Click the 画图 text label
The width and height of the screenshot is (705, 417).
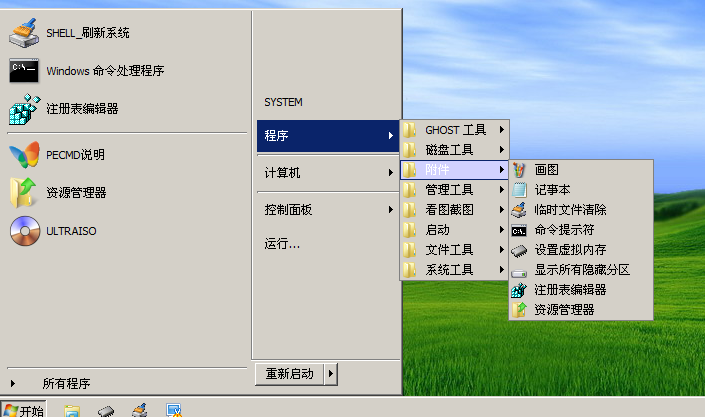[x=546, y=170]
